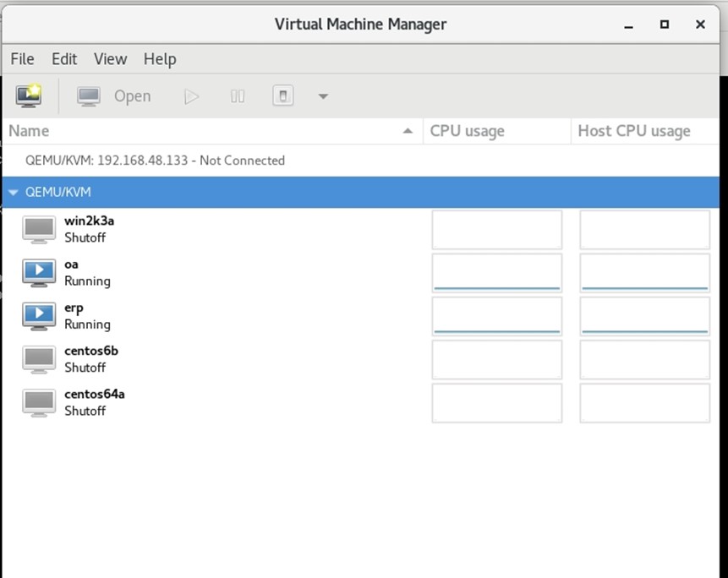Select the centos6b virtual machine name
Screen dimensions: 728x578
pyautogui.click(x=91, y=351)
